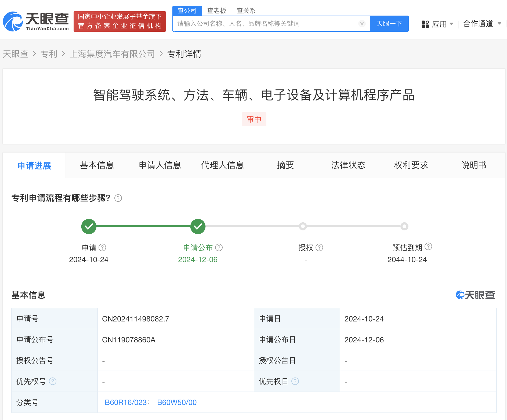Open help icon next to 授权 step
507x420 pixels.
point(319,247)
